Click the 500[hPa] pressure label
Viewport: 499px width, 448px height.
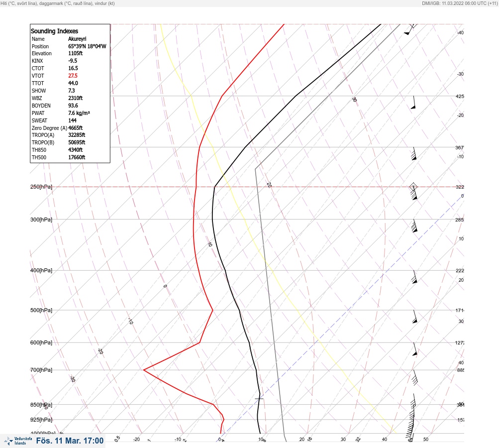coord(41,310)
